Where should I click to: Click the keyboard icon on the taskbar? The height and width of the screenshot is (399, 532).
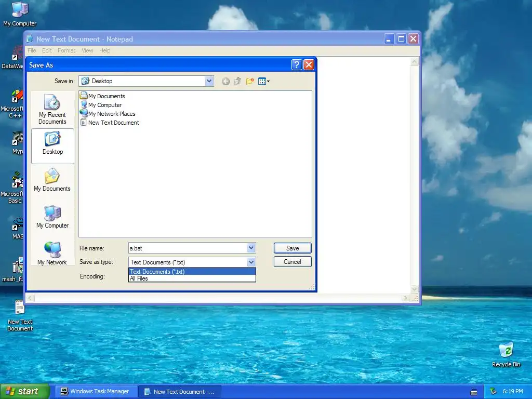pyautogui.click(x=474, y=392)
